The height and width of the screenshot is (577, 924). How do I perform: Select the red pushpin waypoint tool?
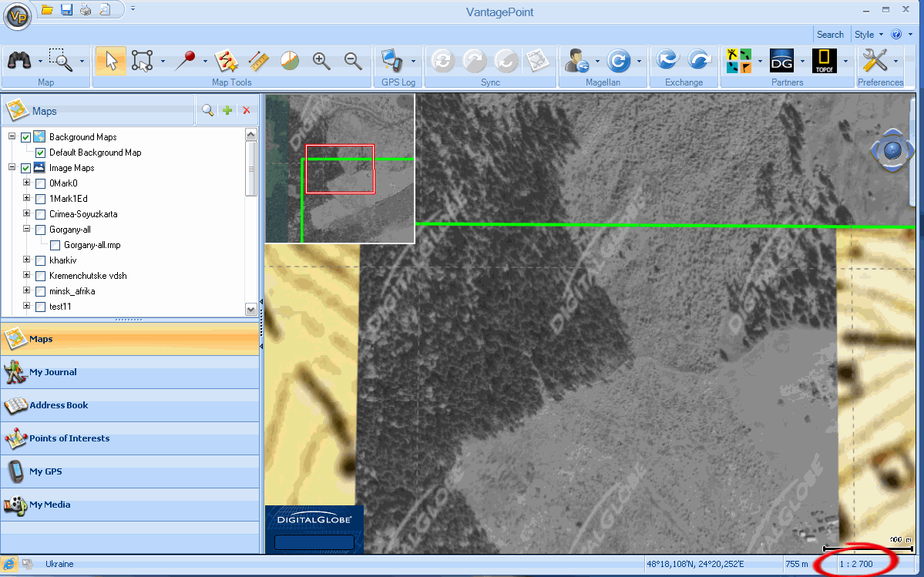click(185, 61)
